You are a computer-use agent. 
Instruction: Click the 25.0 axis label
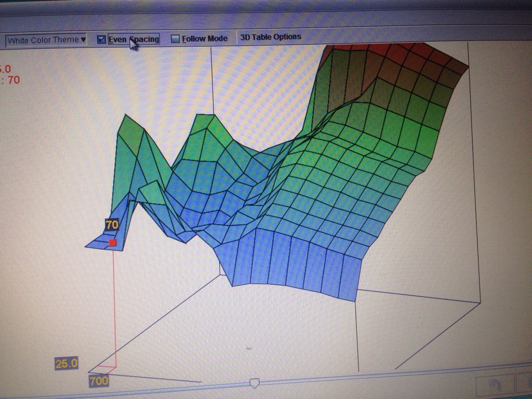(x=66, y=364)
